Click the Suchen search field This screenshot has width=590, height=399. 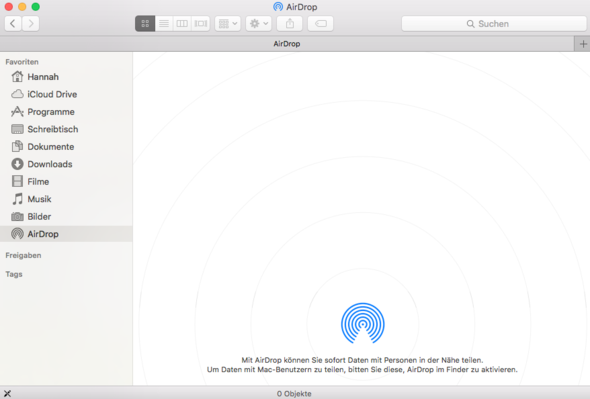494,24
